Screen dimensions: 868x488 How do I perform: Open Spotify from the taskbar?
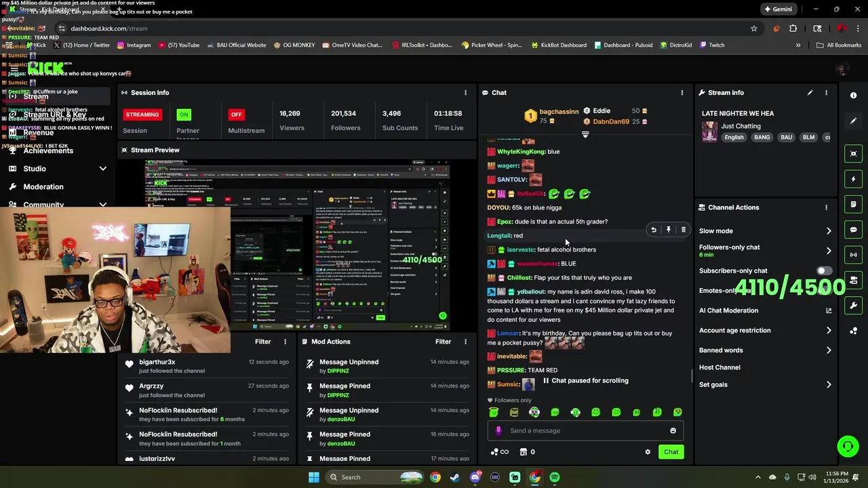pos(555,477)
